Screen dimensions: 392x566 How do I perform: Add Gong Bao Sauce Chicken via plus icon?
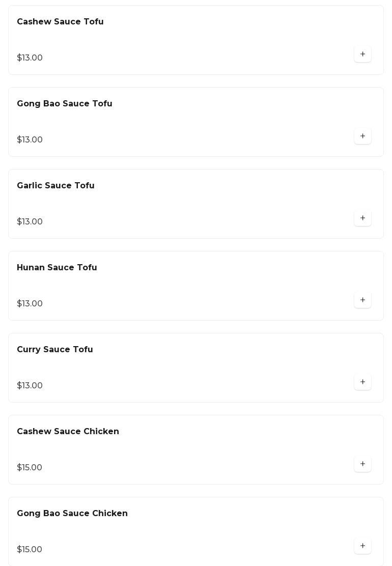pos(362,546)
